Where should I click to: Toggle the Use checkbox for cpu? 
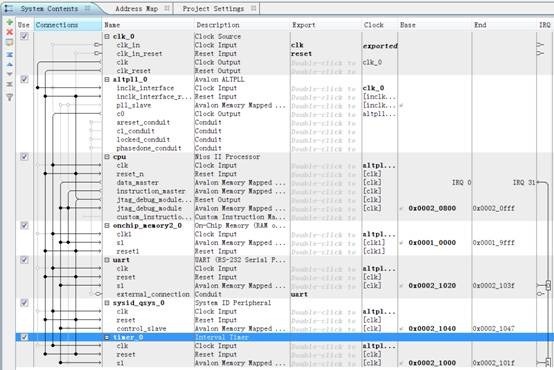point(24,157)
